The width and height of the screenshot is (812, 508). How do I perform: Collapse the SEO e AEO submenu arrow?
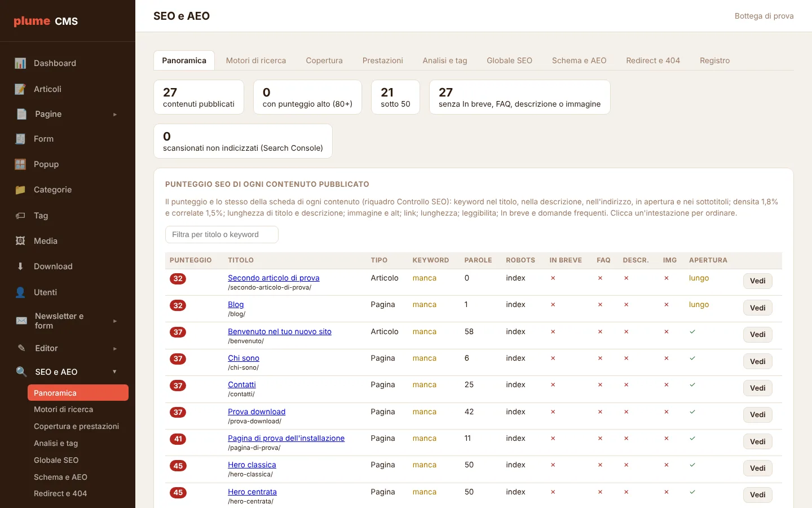click(x=115, y=372)
